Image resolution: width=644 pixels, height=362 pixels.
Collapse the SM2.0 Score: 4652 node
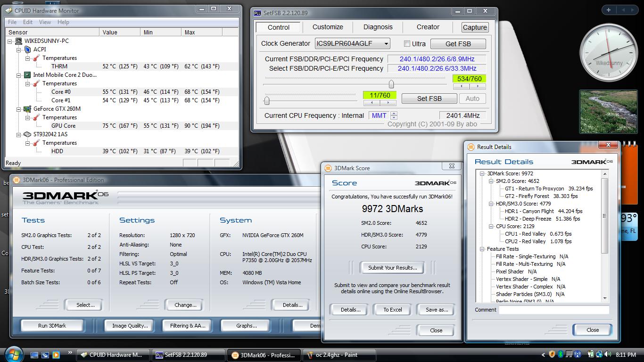pyautogui.click(x=491, y=181)
